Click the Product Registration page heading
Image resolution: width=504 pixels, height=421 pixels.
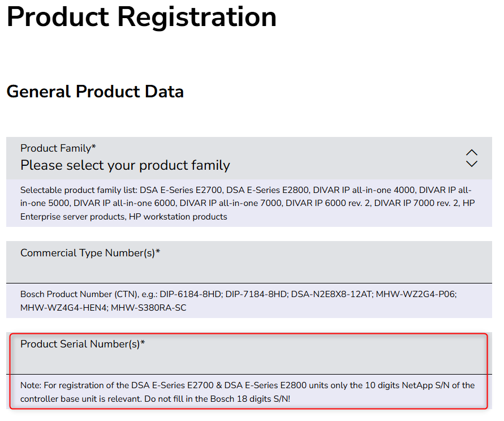point(141,17)
